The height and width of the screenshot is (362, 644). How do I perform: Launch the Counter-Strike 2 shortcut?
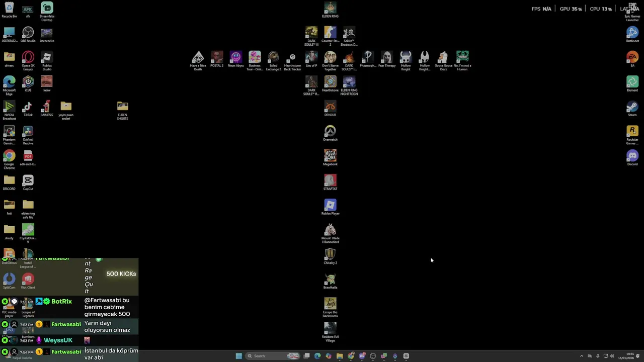[x=330, y=36]
